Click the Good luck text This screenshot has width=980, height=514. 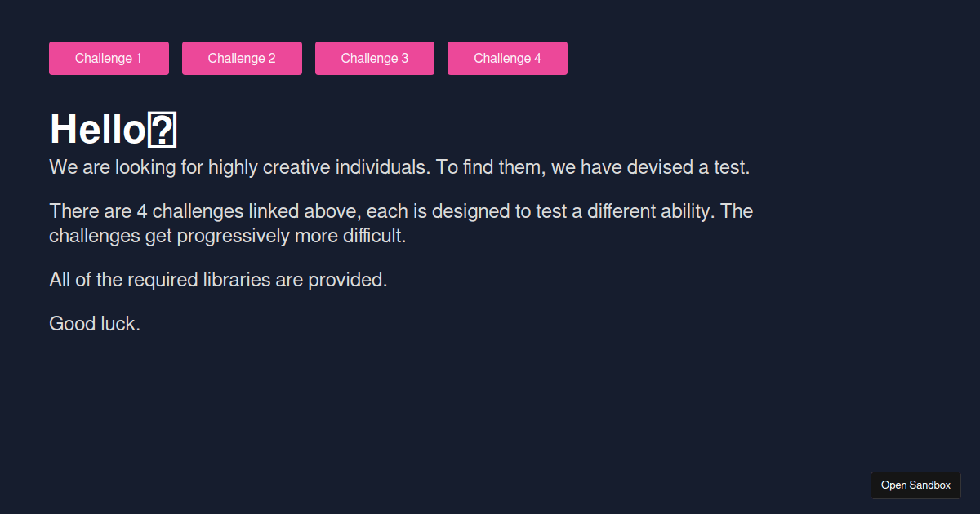click(94, 323)
